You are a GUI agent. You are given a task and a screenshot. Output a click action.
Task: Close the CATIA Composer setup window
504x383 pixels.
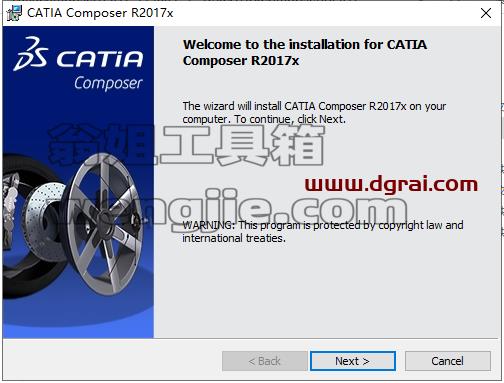point(486,13)
